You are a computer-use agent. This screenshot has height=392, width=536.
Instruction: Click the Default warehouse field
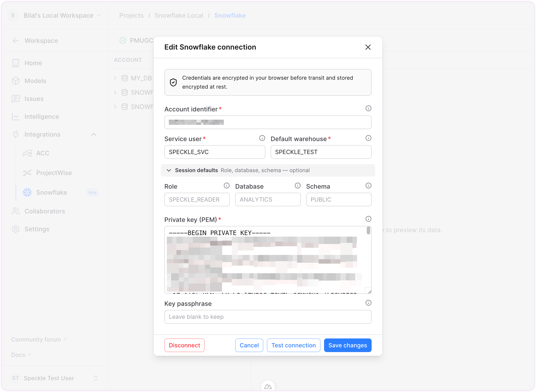click(321, 152)
